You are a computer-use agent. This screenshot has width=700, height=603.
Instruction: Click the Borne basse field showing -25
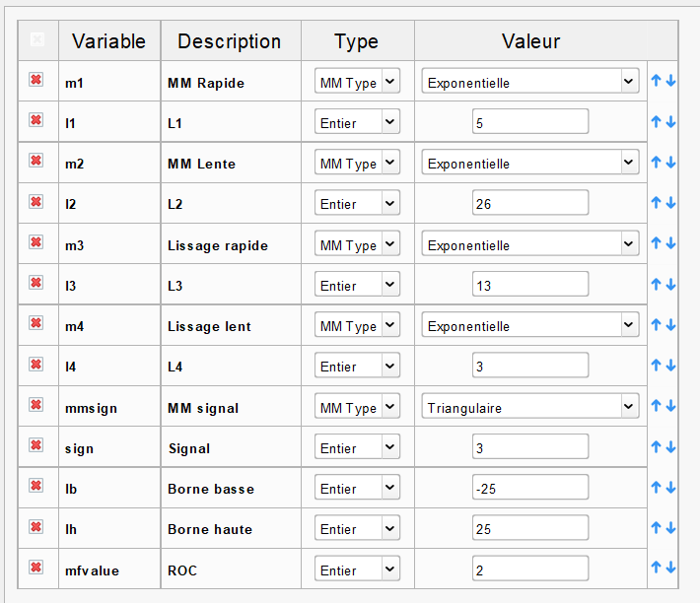pos(529,488)
